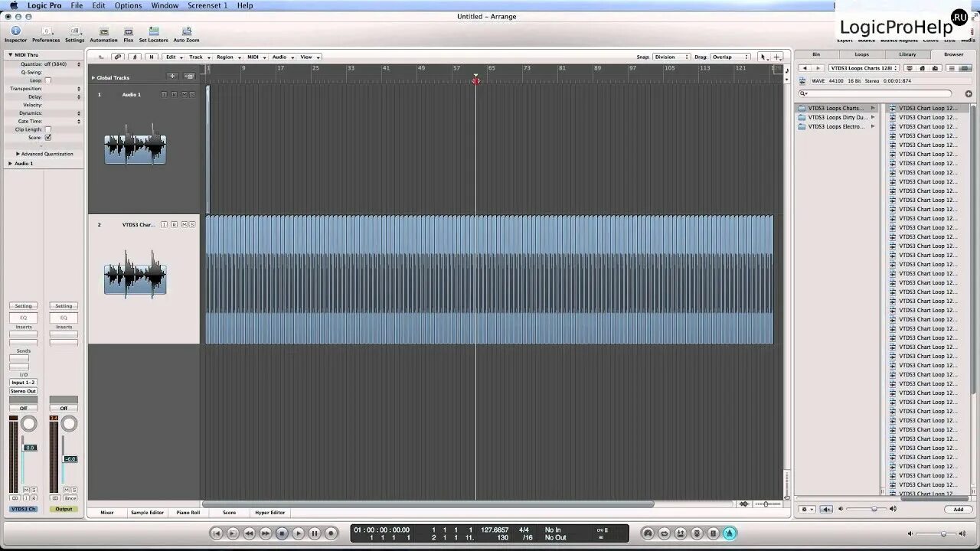Mute the VTDS3 channel strip
The image size is (980, 551).
pos(25,489)
